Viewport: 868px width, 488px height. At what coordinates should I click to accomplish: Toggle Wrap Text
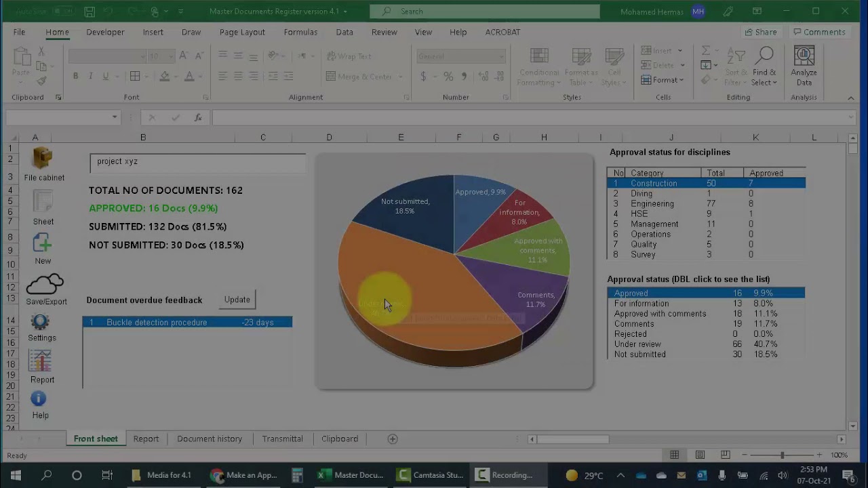tap(349, 56)
